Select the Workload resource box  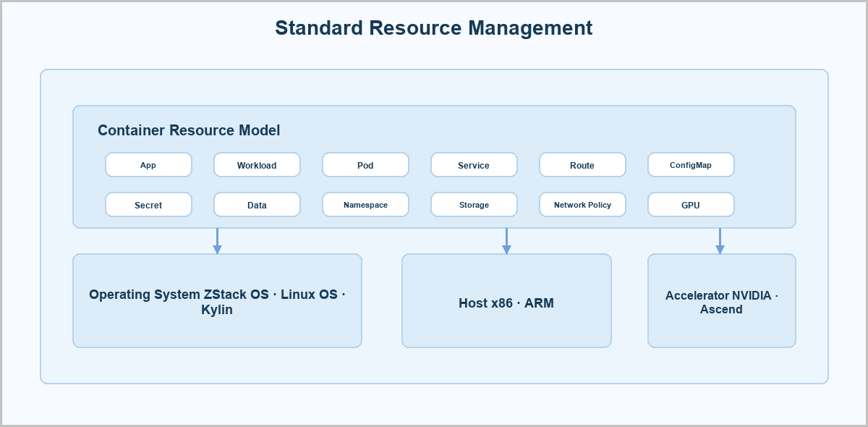coord(257,165)
